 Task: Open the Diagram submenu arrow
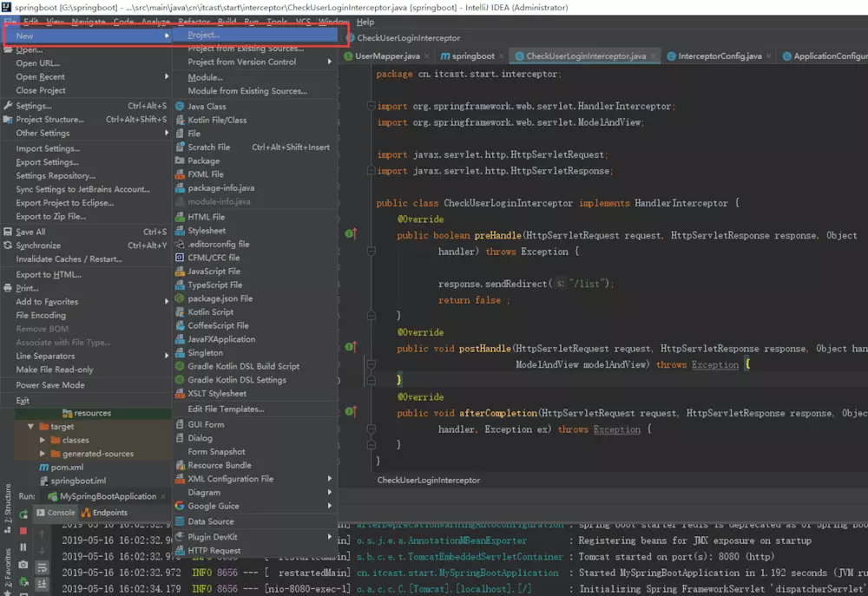tap(329, 492)
